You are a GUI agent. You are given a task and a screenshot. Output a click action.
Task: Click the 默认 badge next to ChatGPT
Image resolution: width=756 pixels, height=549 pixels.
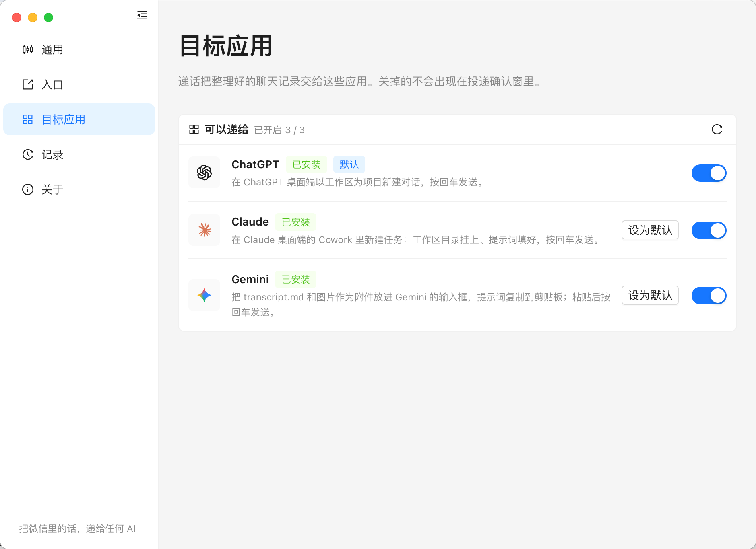point(349,164)
